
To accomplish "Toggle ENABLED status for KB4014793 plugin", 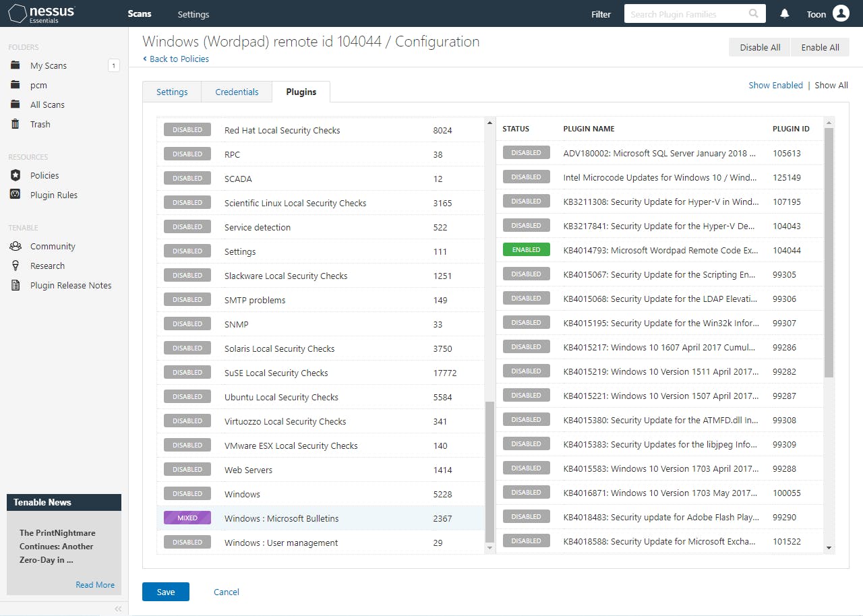I will tap(526, 250).
